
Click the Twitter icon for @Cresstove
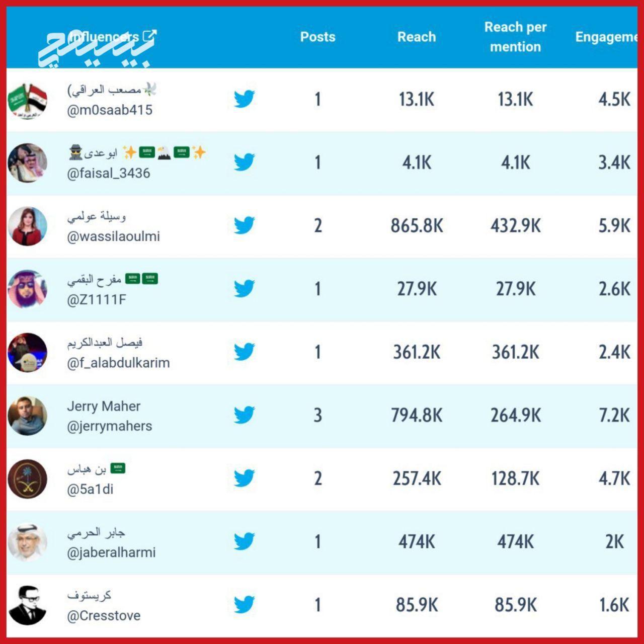click(x=244, y=604)
